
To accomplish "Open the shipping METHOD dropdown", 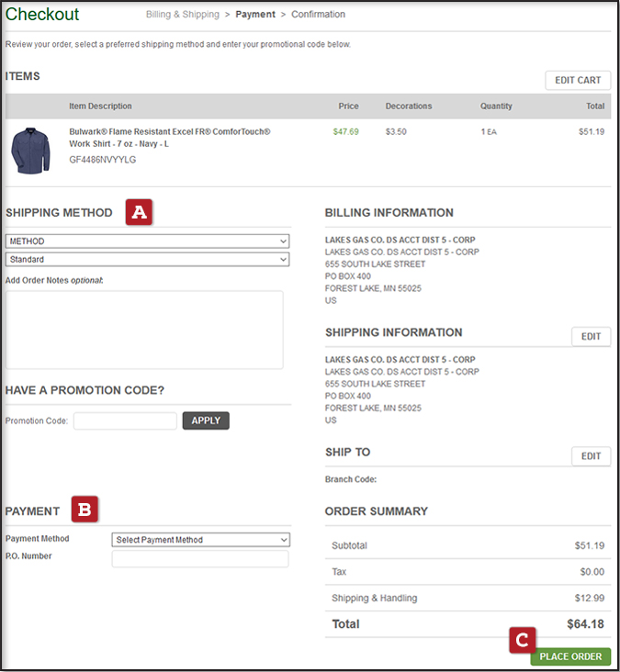I will pos(147,241).
